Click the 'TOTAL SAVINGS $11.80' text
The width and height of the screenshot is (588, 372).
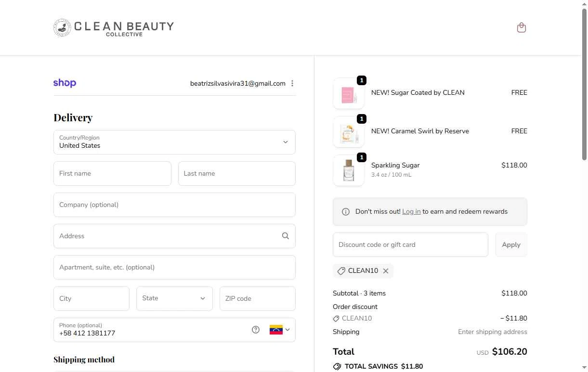click(384, 367)
